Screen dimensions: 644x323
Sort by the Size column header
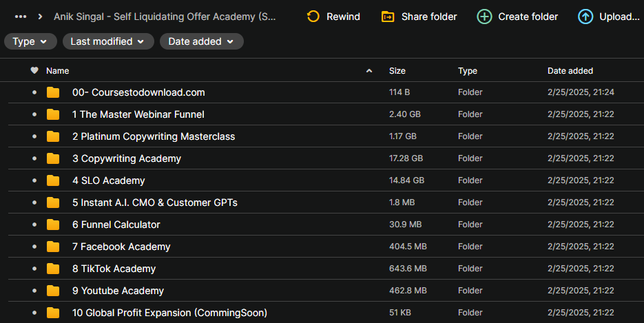(397, 71)
